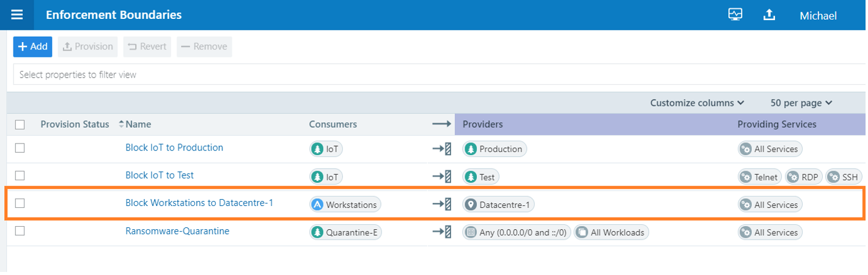Click All Services pill in Ransomware-Quarantine row
The width and height of the screenshot is (868, 275).
[770, 232]
